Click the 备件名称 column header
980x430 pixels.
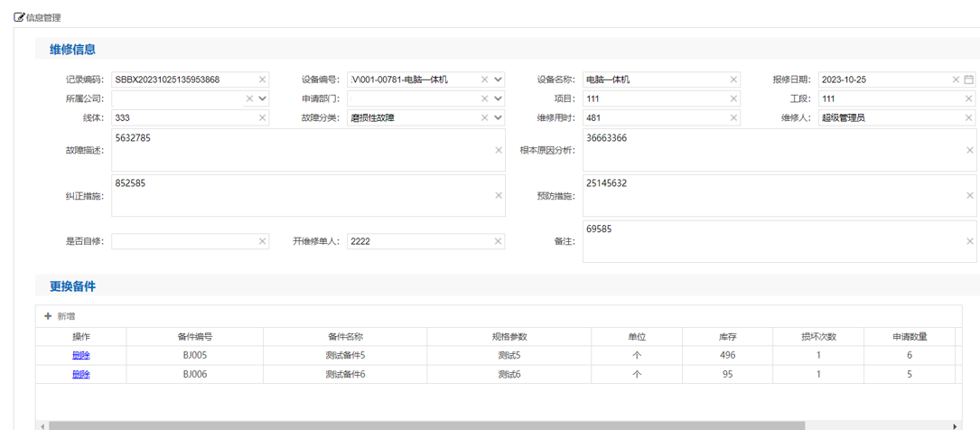[345, 336]
